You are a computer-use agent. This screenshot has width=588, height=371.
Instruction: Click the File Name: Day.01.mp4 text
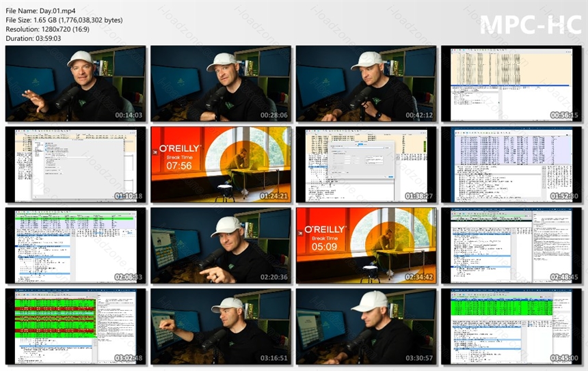[40, 11]
